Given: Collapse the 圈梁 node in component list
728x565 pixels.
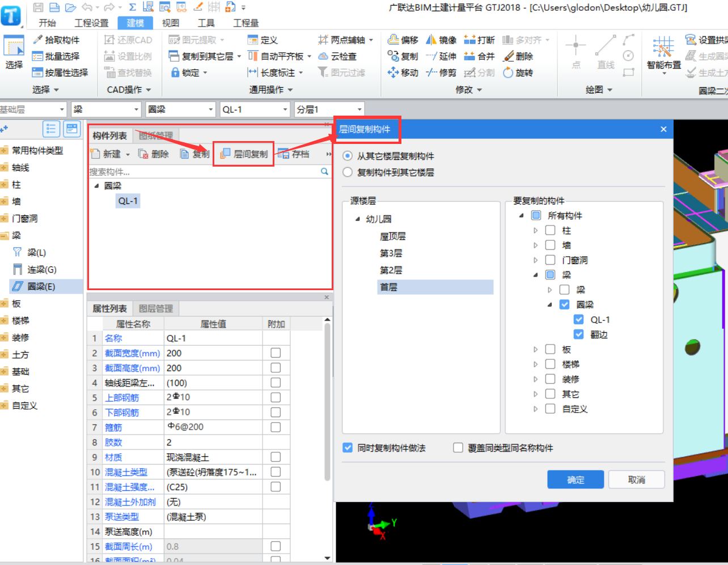Looking at the screenshot, I should (x=96, y=185).
